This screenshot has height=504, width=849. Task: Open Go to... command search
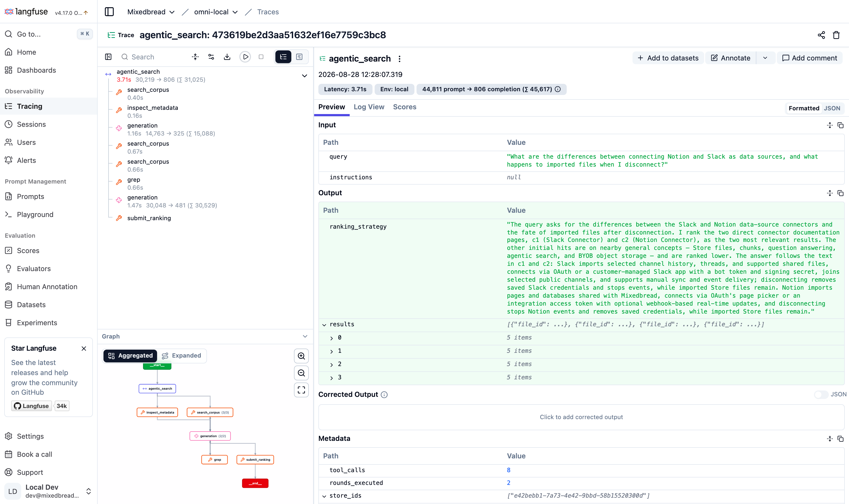click(x=49, y=34)
